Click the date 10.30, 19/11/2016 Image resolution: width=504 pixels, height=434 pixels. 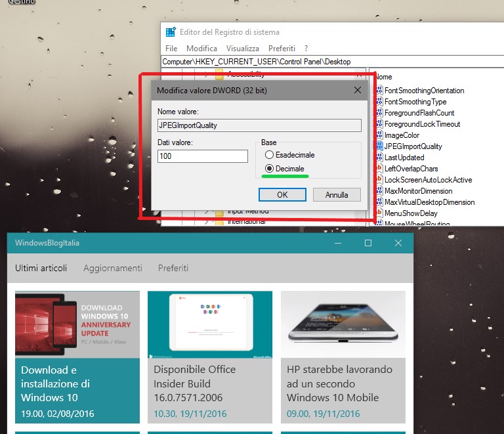click(x=190, y=414)
